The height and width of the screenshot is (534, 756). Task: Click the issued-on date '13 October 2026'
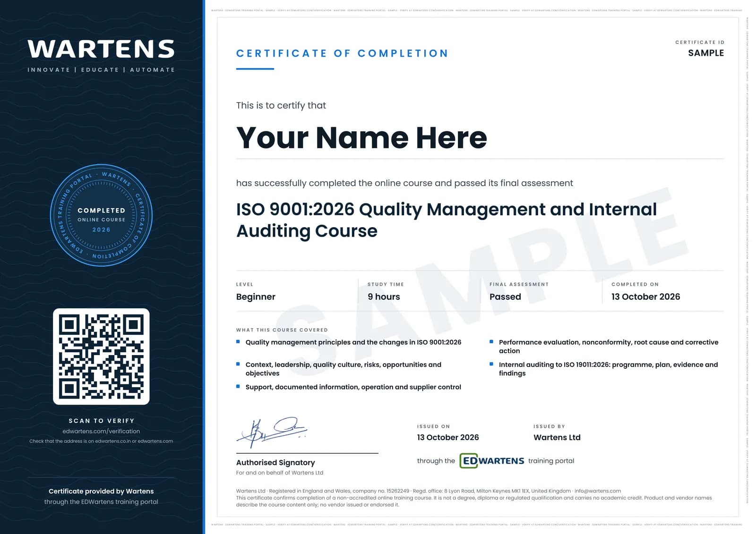tap(448, 437)
